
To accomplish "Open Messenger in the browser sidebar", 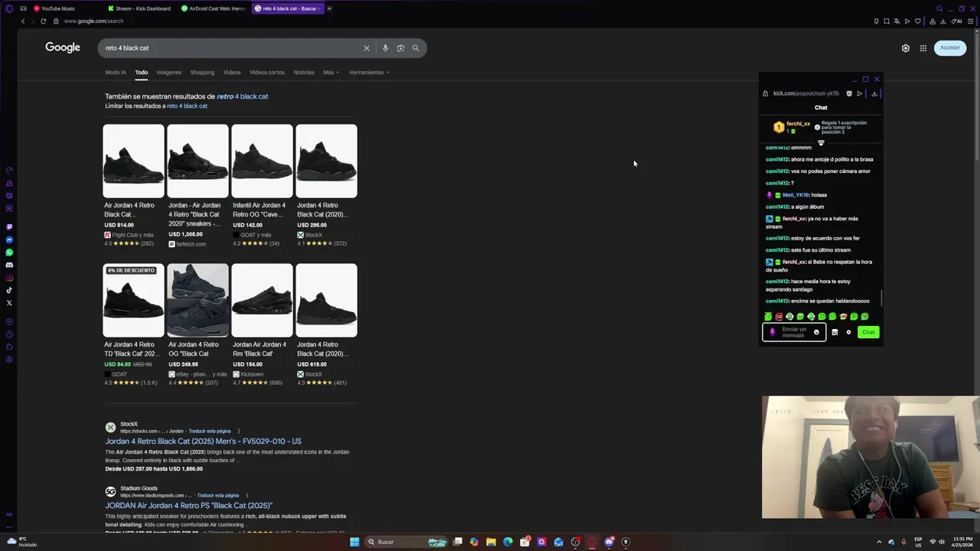I will point(9,240).
